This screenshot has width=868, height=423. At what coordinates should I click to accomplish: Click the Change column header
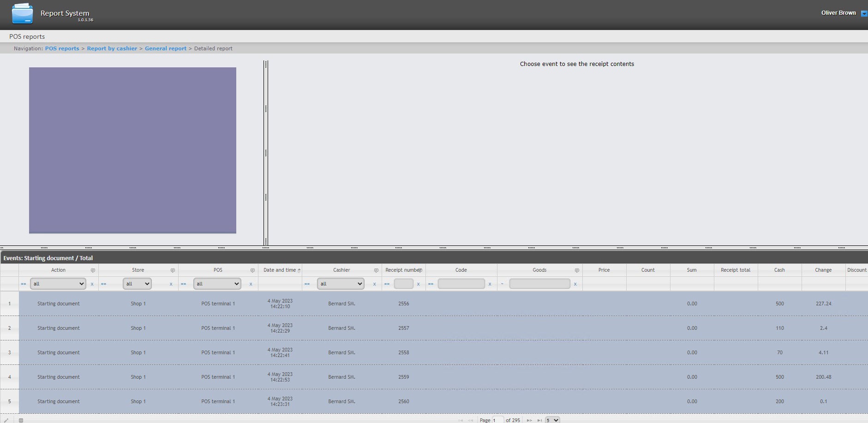[823, 270]
